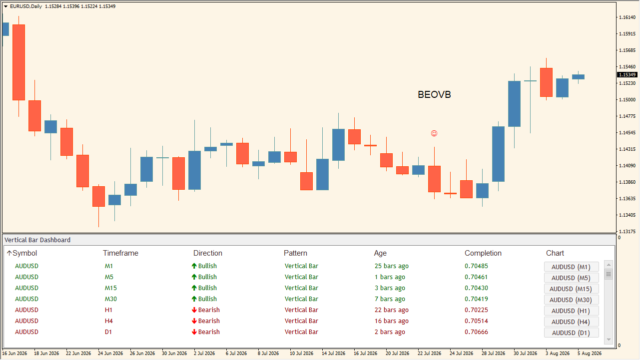Viewport: 640px width, 360px height.
Task: Click the Chart column header
Action: pos(555,253)
